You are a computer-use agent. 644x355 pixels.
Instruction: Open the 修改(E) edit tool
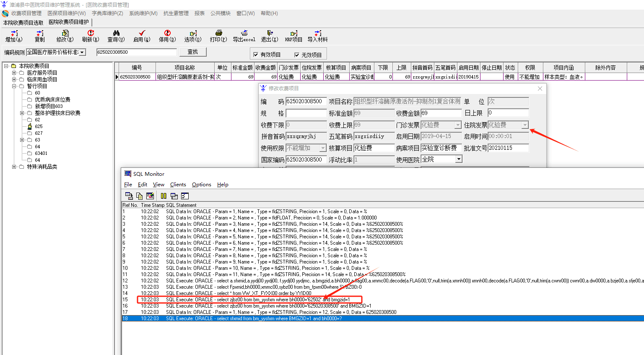click(65, 33)
